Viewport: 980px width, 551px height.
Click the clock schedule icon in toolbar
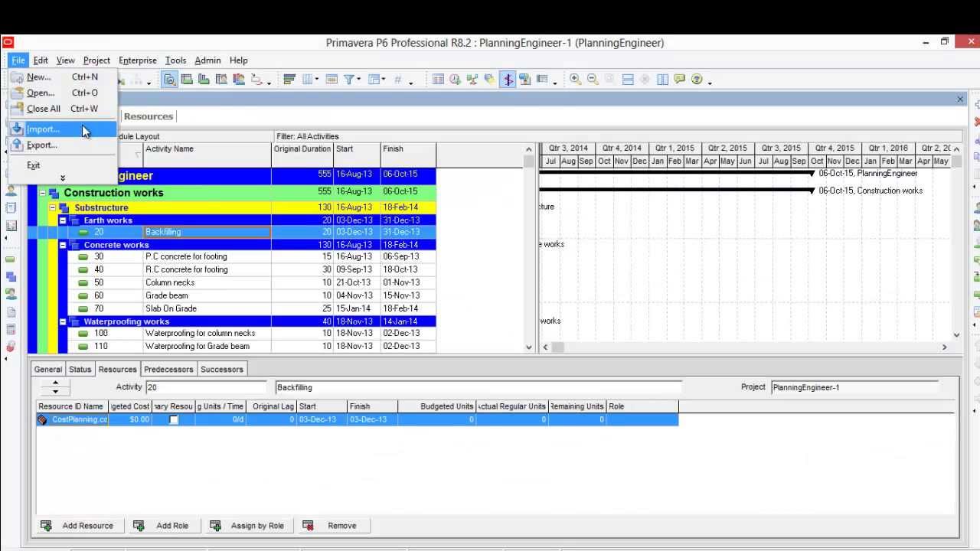click(x=456, y=80)
